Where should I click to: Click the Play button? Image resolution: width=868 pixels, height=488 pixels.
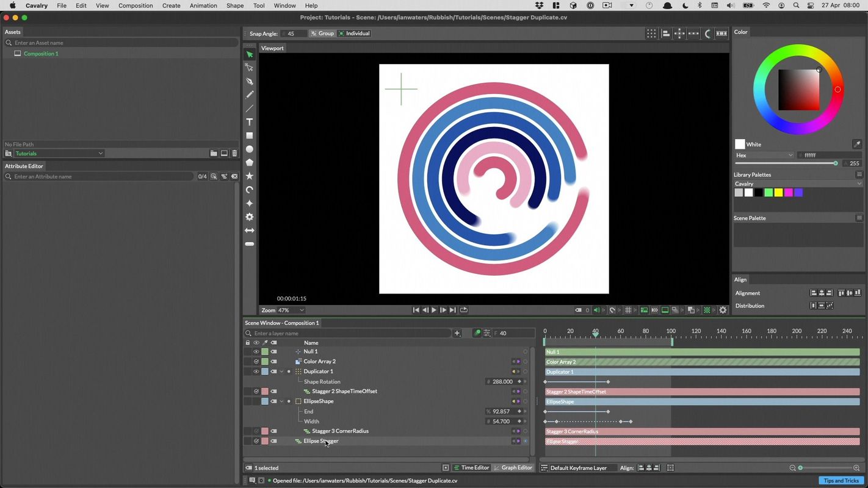click(x=434, y=310)
